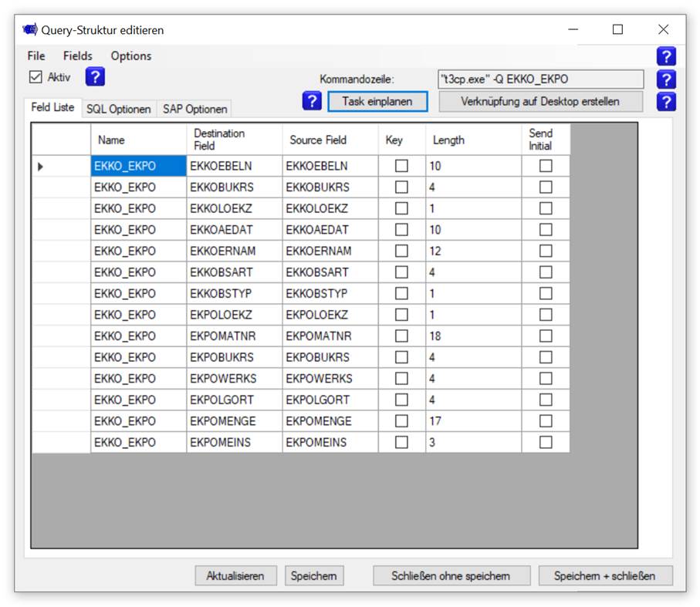Select destination field cell EKPOLOEKZ
700x607 pixels.
235,315
